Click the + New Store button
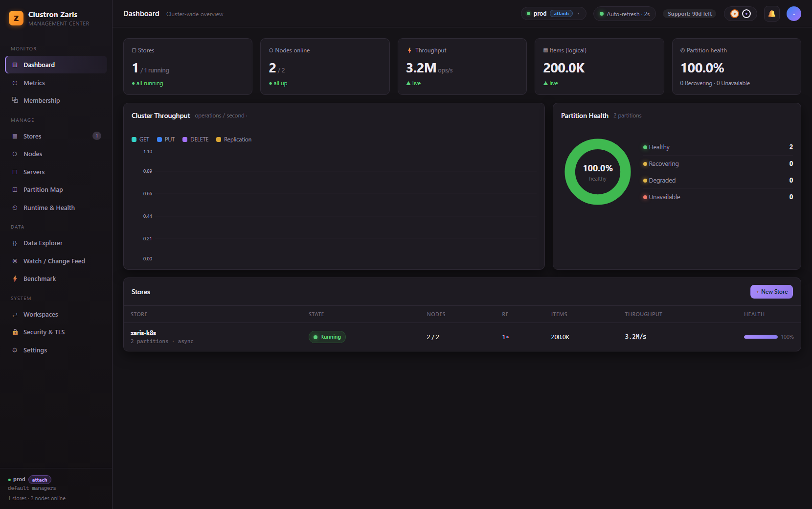812x509 pixels. tap(771, 292)
